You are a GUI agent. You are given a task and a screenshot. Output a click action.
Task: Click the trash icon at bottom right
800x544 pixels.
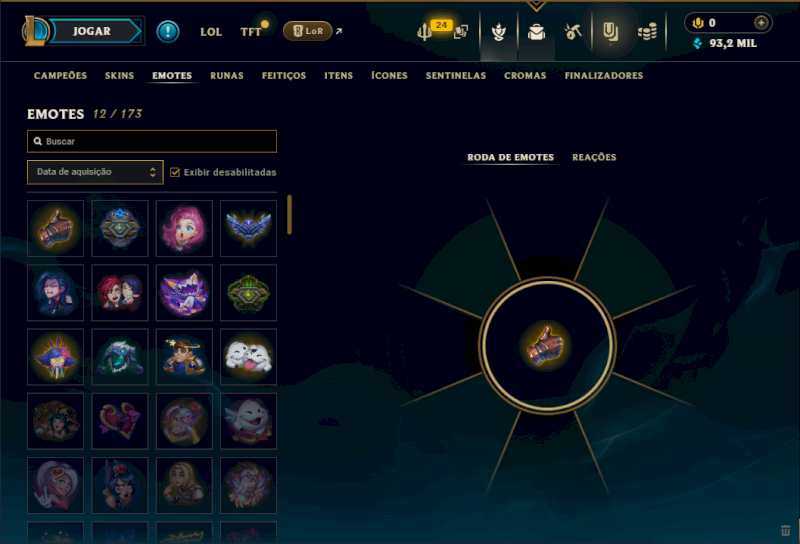coord(785,531)
